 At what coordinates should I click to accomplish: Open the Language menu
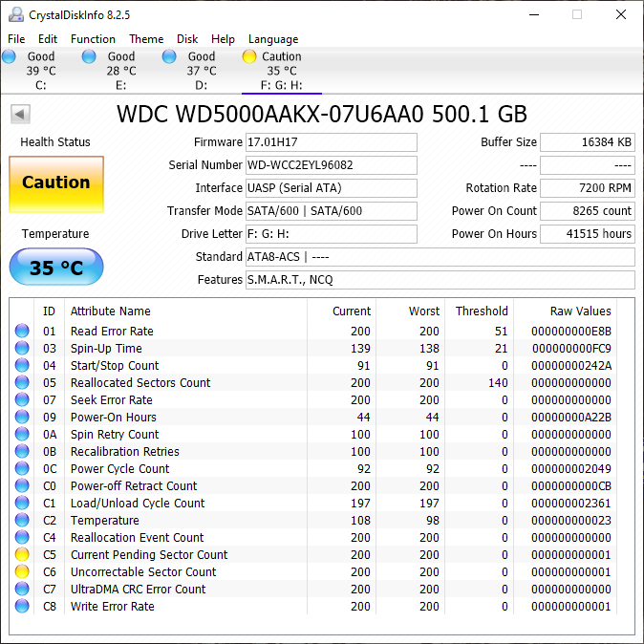273,39
